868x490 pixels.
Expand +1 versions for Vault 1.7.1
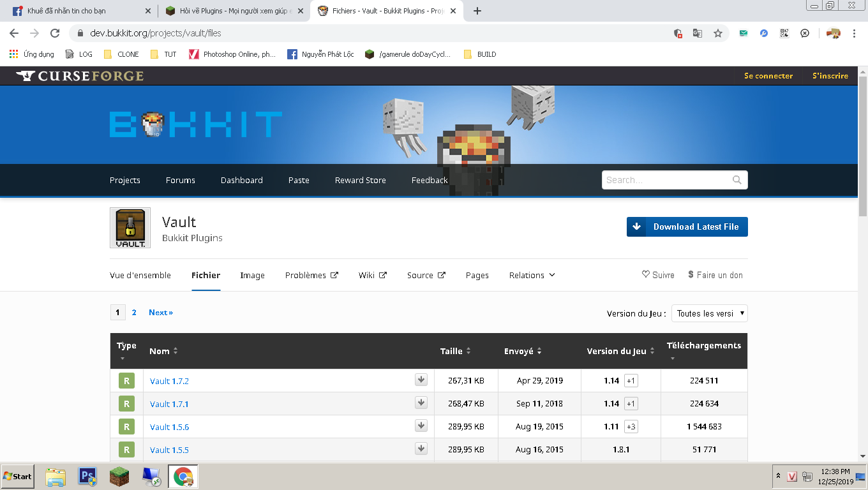click(x=631, y=404)
